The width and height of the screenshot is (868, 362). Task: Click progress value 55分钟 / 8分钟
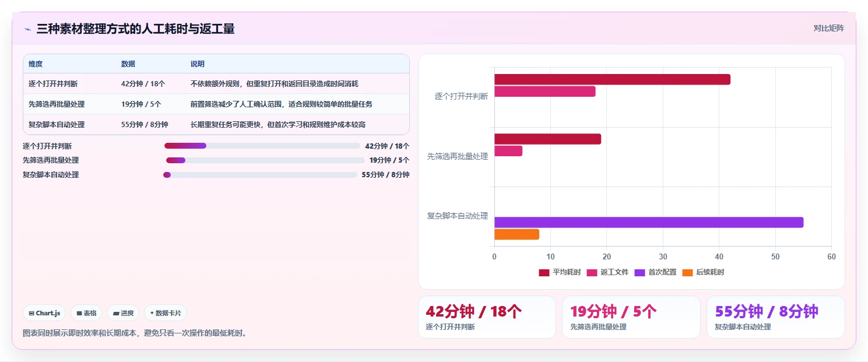coord(385,175)
